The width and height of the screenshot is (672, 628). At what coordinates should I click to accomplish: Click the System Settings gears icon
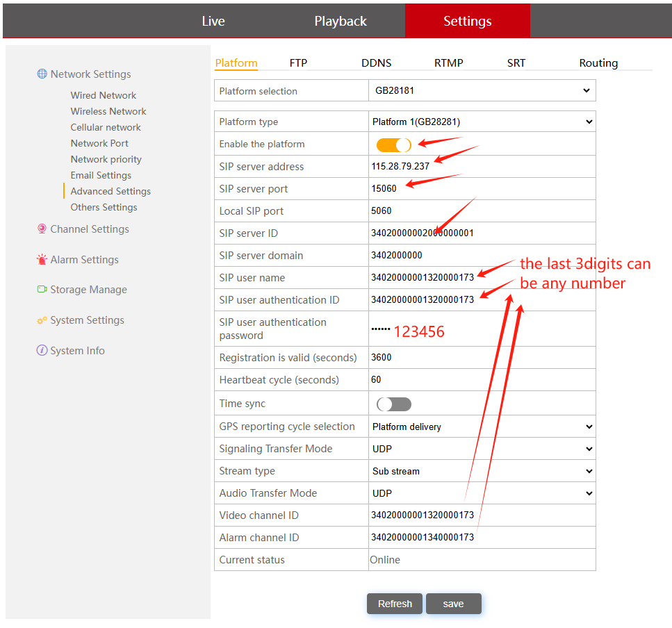(x=42, y=320)
